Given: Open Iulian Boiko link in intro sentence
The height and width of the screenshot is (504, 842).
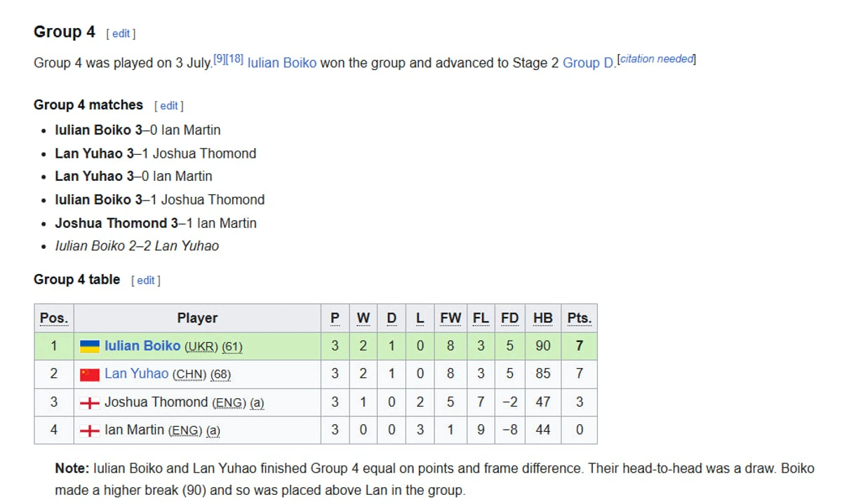Looking at the screenshot, I should click(x=282, y=63).
